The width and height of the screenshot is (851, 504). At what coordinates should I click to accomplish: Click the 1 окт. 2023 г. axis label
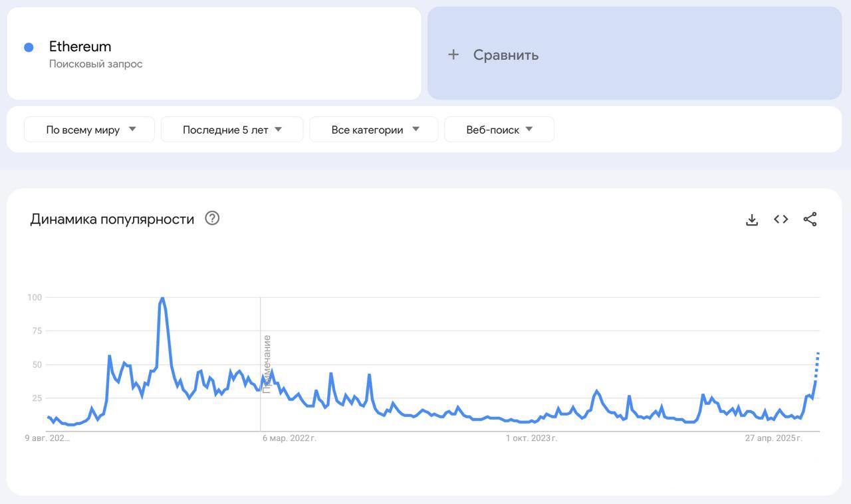coord(531,438)
